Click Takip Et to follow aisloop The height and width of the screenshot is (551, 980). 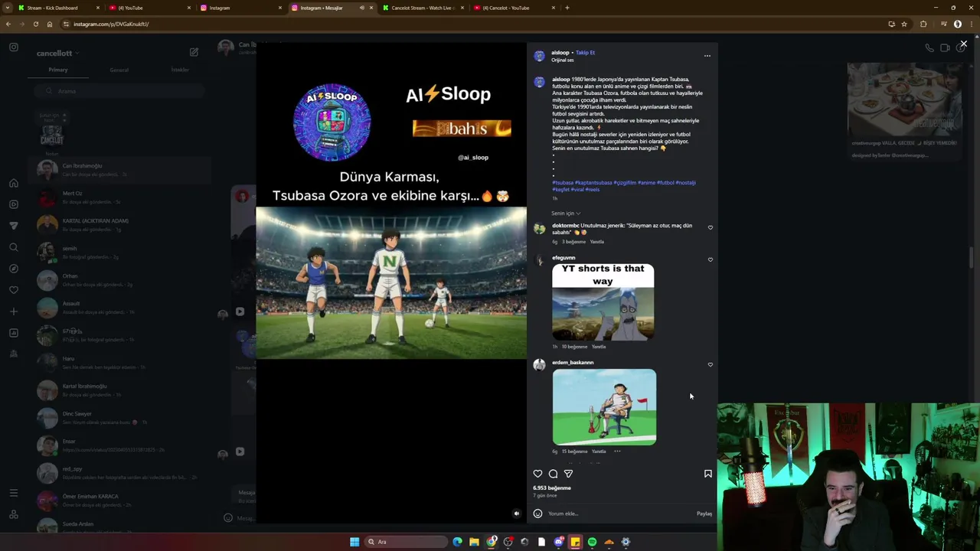point(585,53)
